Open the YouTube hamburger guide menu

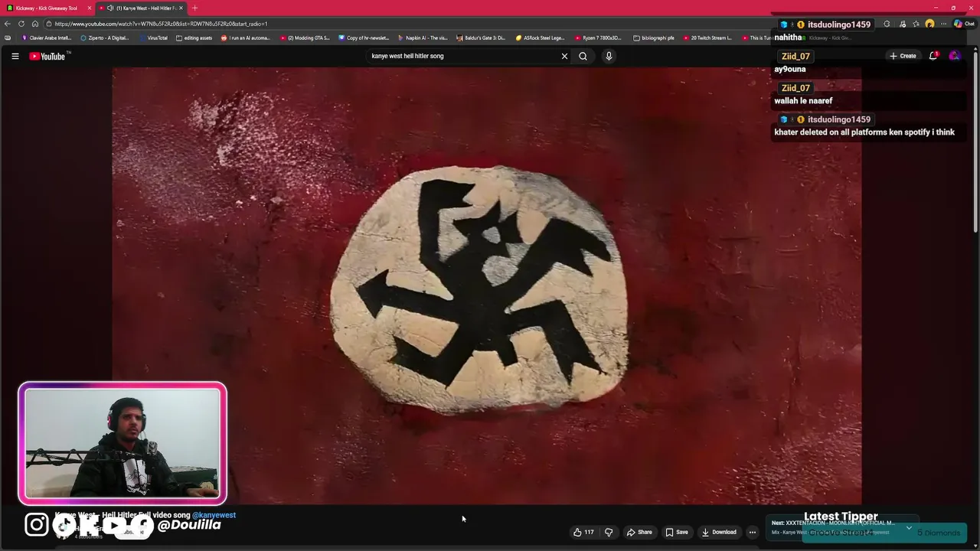[x=15, y=56]
